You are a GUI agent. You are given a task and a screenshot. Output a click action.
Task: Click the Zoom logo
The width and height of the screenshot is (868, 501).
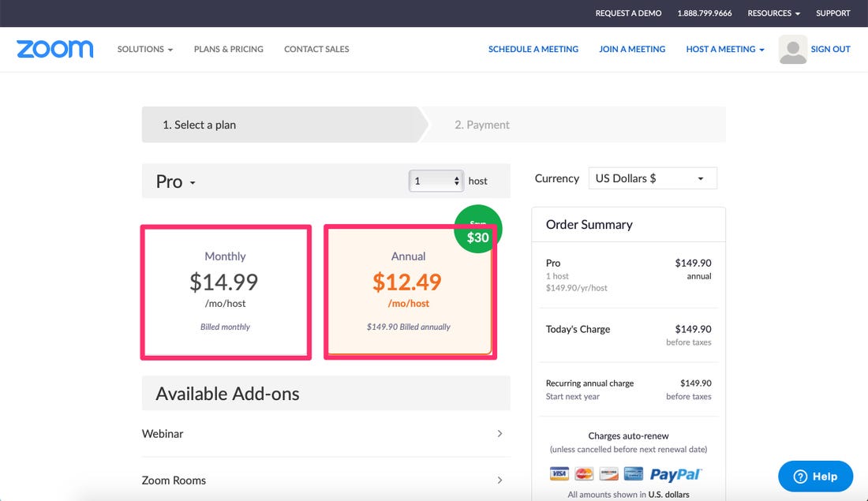pyautogui.click(x=54, y=49)
